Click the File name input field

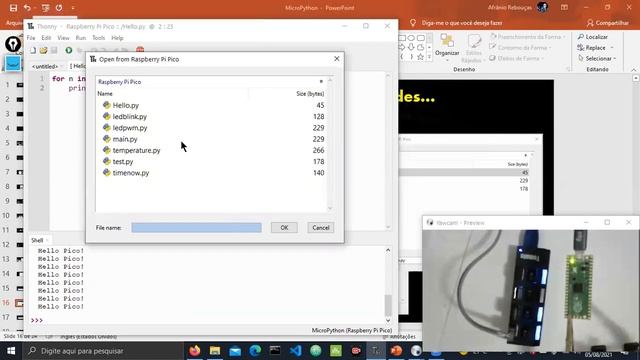coord(196,228)
